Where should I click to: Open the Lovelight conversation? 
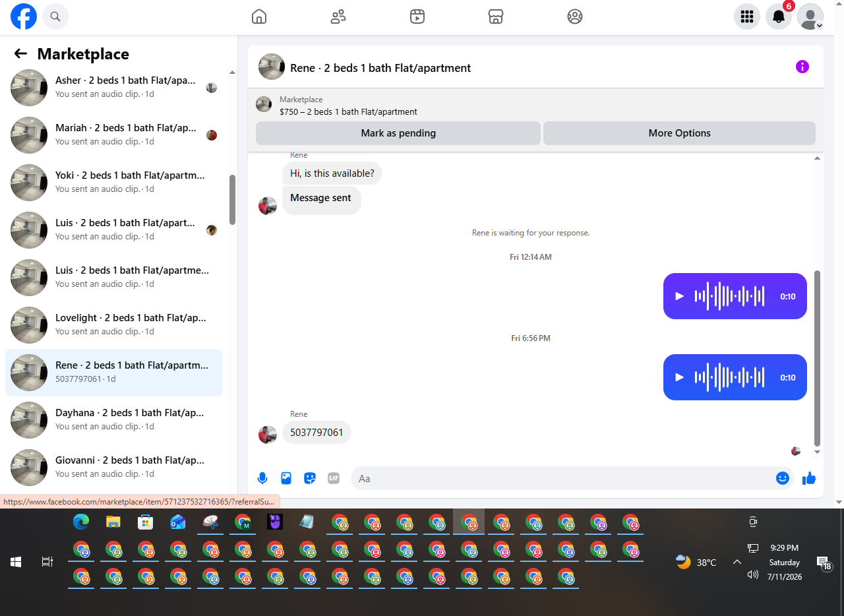tap(113, 324)
